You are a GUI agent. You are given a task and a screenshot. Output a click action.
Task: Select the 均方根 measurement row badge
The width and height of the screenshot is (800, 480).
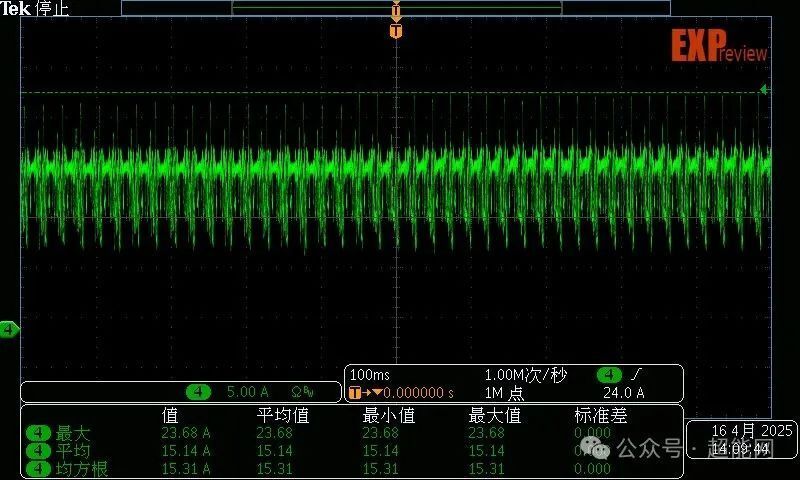(x=39, y=468)
